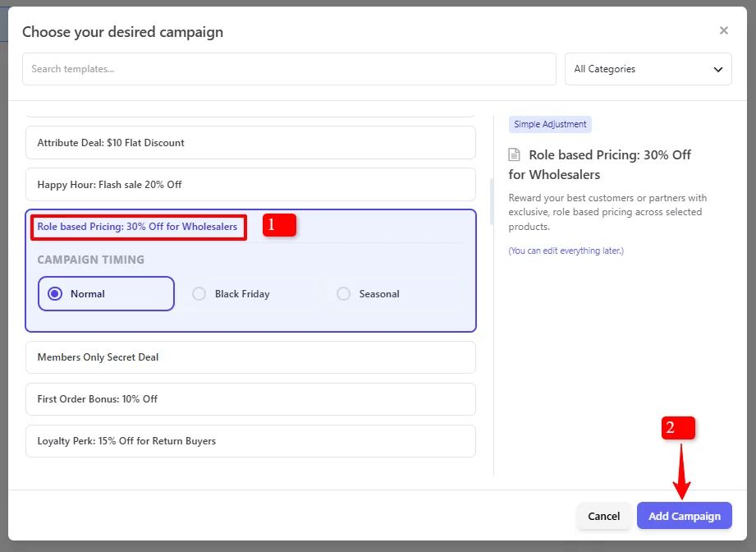Choose the Normal campaign timing option
This screenshot has height=552, width=756.
click(106, 293)
